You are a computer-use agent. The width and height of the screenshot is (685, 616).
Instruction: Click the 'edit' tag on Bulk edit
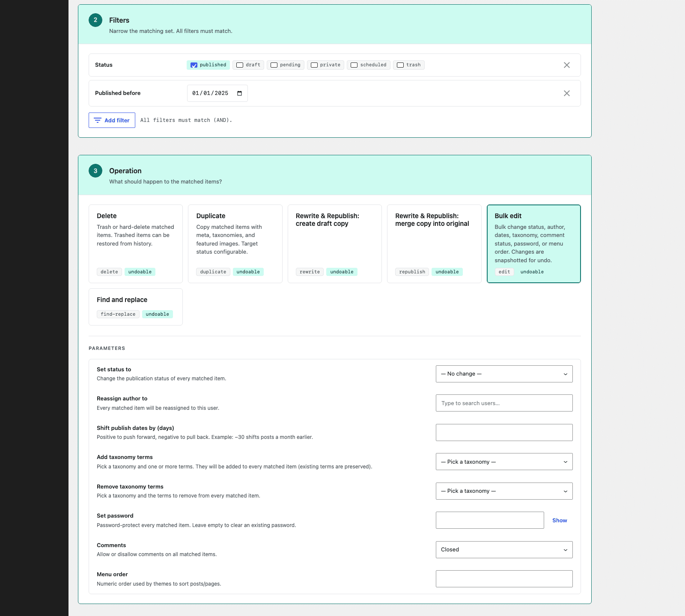point(504,272)
